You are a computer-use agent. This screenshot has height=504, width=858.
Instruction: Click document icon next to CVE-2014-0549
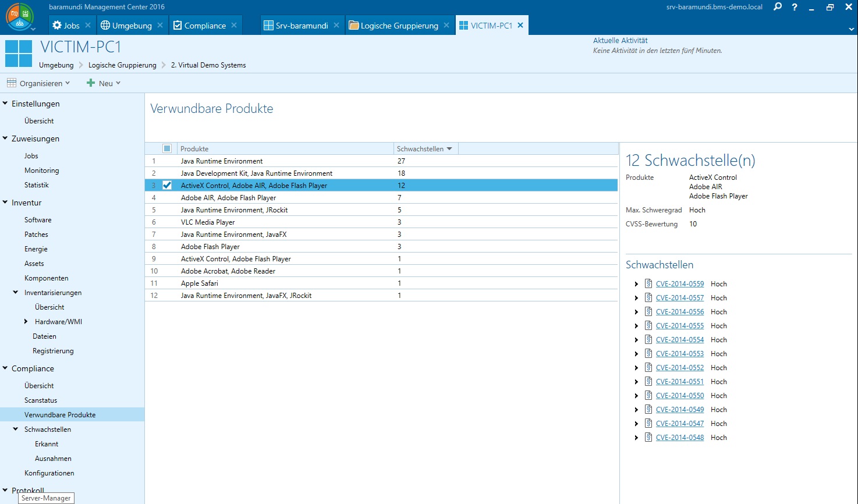(648, 409)
